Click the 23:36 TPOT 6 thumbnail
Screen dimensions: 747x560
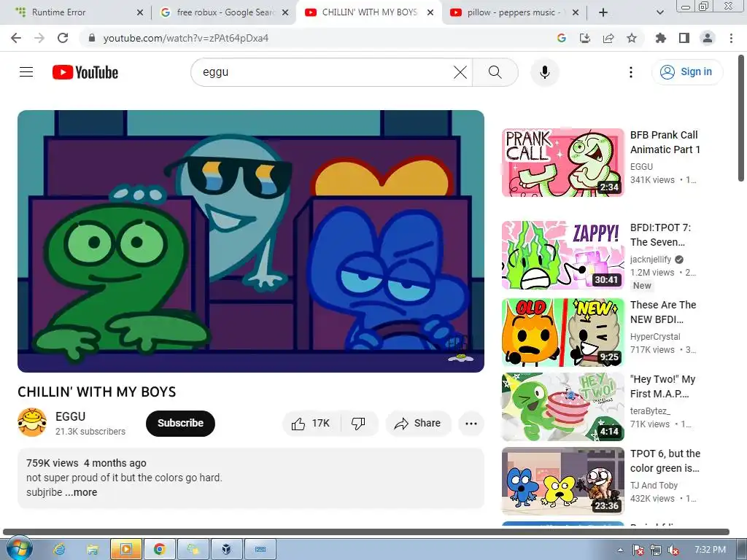point(562,481)
